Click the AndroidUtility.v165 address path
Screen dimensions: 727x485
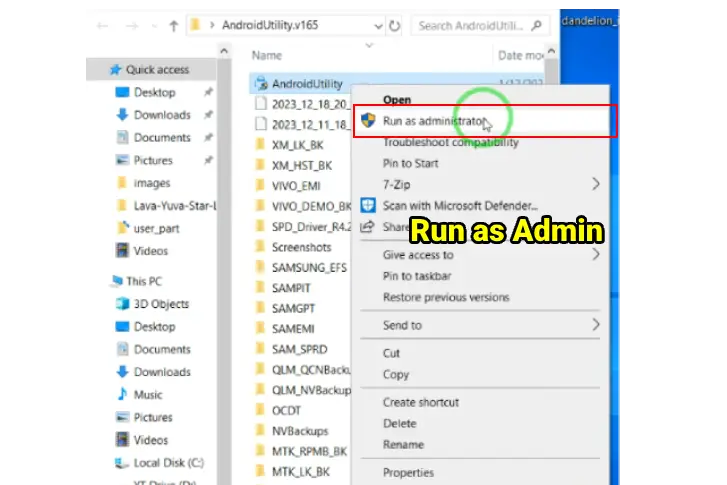(270, 25)
